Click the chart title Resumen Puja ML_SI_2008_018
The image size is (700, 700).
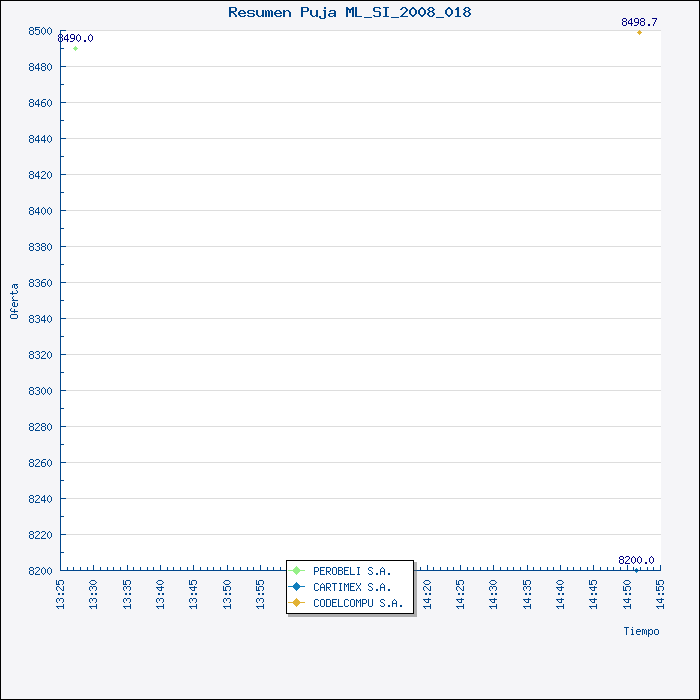coord(350,12)
